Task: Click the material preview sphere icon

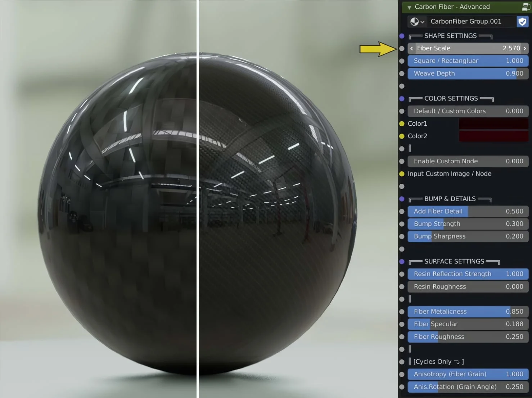Action: point(414,22)
